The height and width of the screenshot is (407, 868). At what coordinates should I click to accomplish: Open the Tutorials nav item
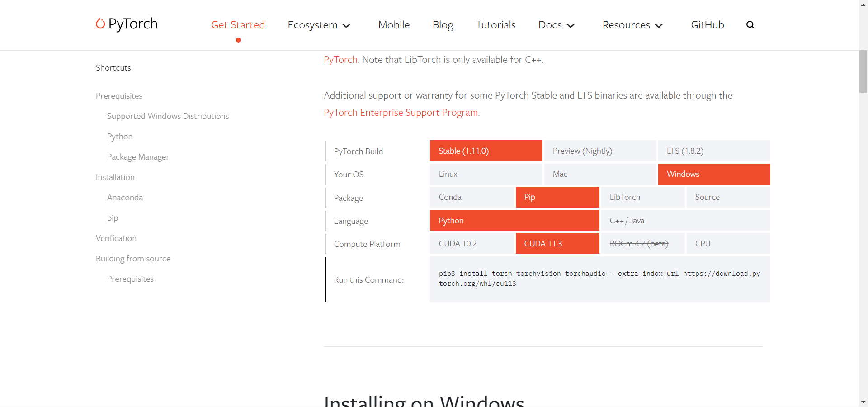click(x=496, y=25)
